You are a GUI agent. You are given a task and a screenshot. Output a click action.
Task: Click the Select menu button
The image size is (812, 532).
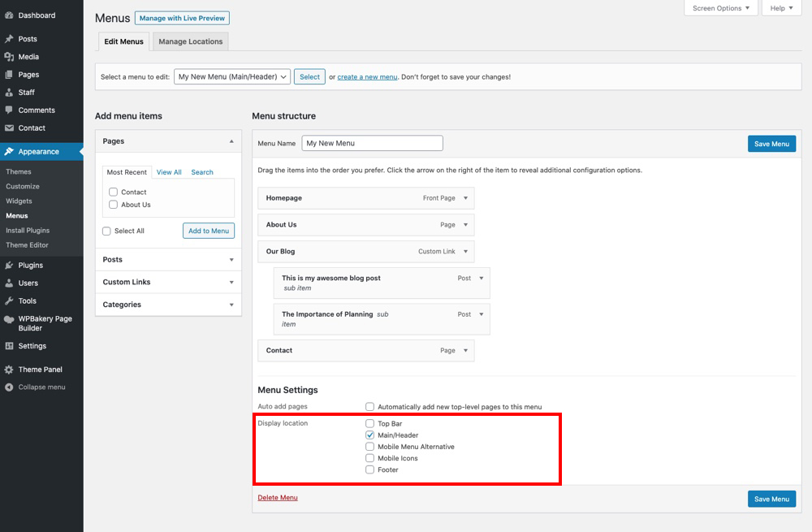click(309, 76)
